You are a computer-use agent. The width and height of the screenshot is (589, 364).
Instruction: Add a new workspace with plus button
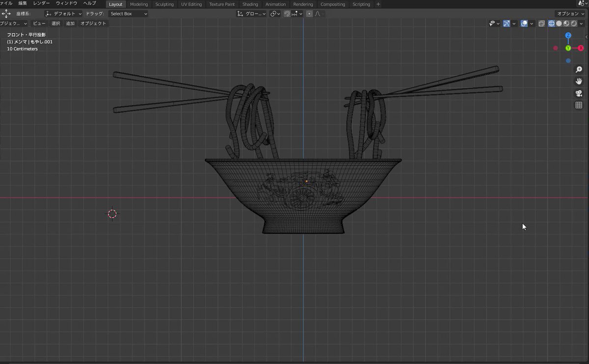378,4
